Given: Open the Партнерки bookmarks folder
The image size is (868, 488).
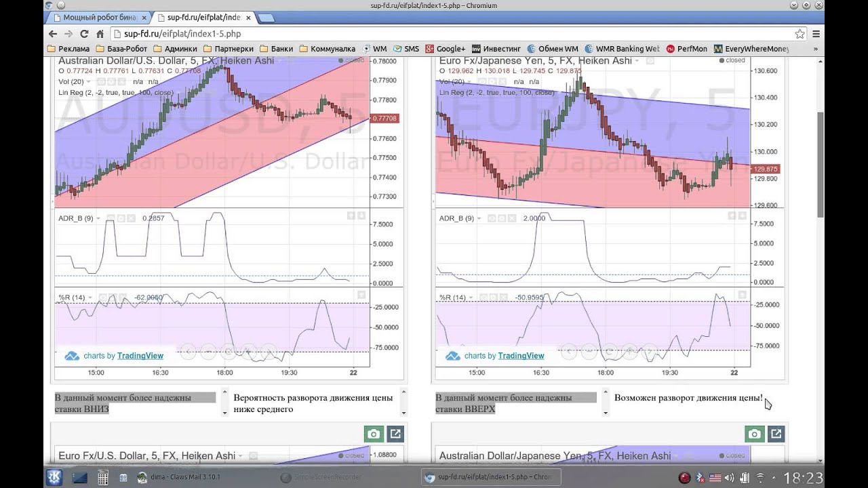Looking at the screenshot, I should [x=228, y=49].
